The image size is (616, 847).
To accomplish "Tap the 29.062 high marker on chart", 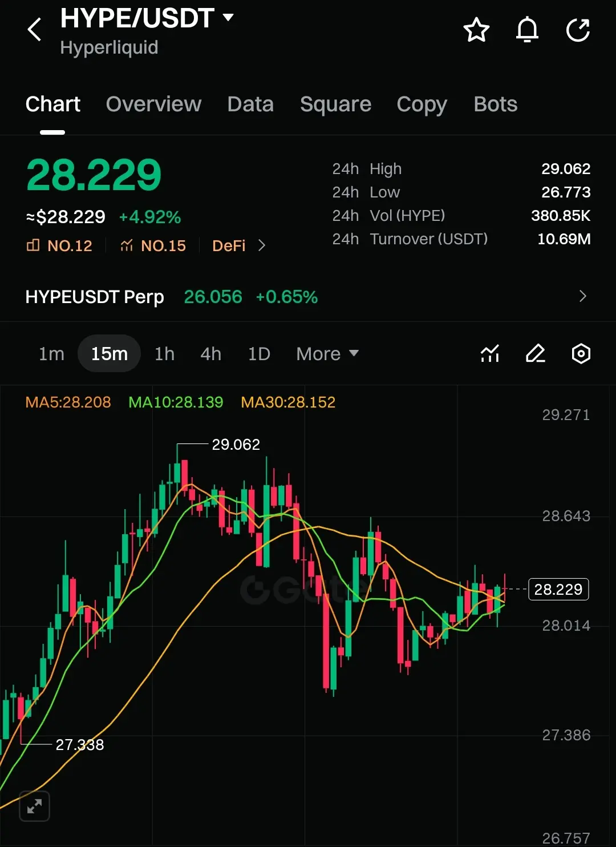I will (236, 444).
